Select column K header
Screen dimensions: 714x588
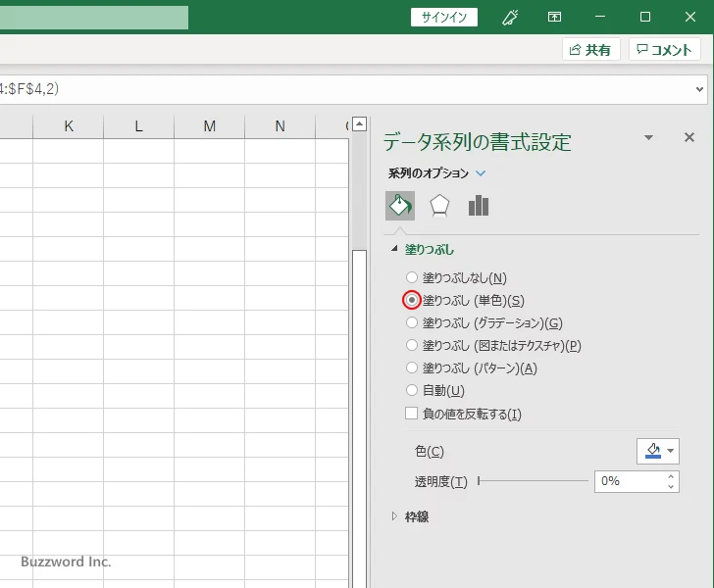(69, 126)
